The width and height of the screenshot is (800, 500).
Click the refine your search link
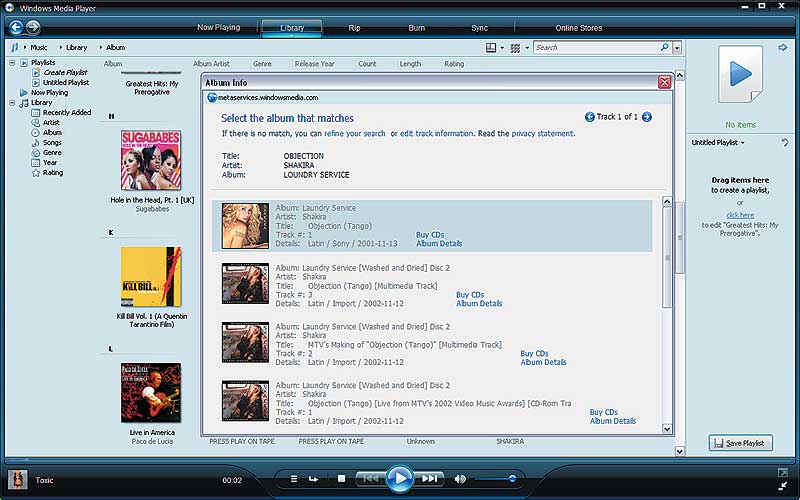point(355,134)
